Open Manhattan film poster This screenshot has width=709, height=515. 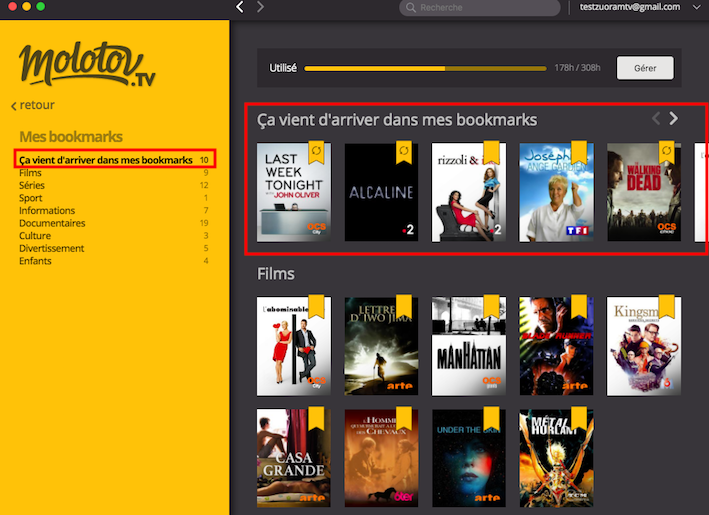point(469,346)
